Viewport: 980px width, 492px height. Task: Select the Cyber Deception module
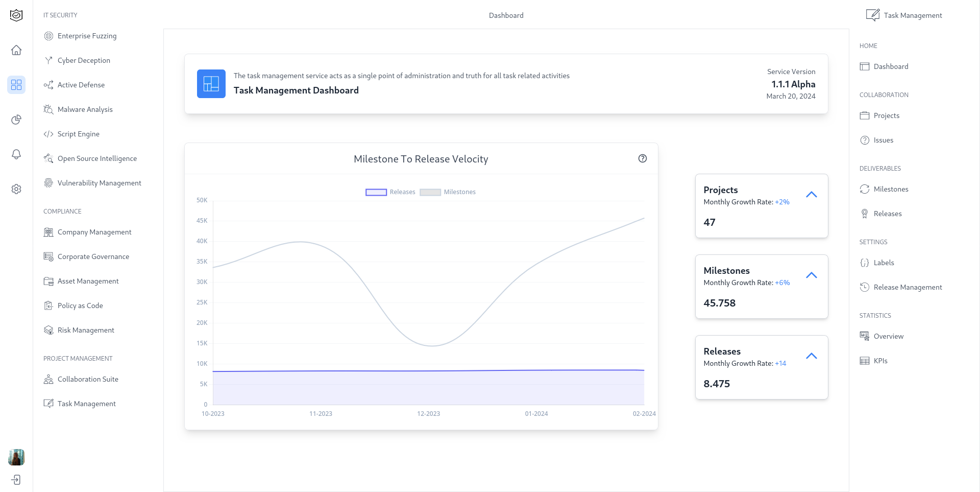84,60
